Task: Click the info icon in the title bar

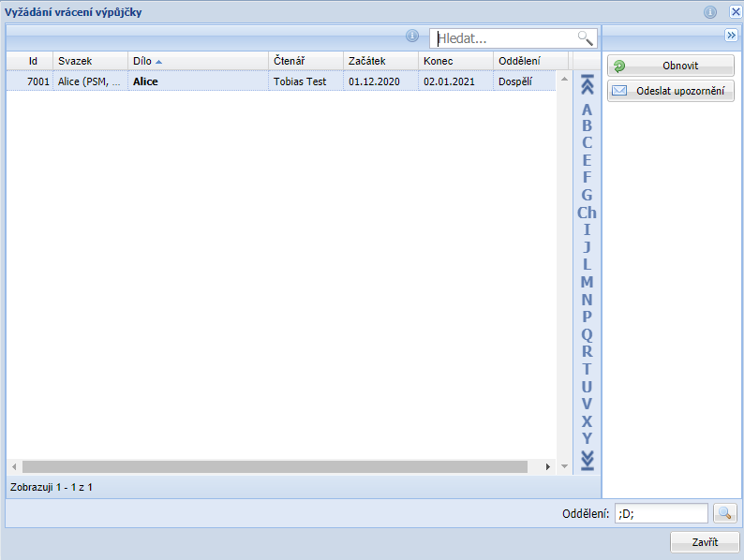Action: [710, 12]
